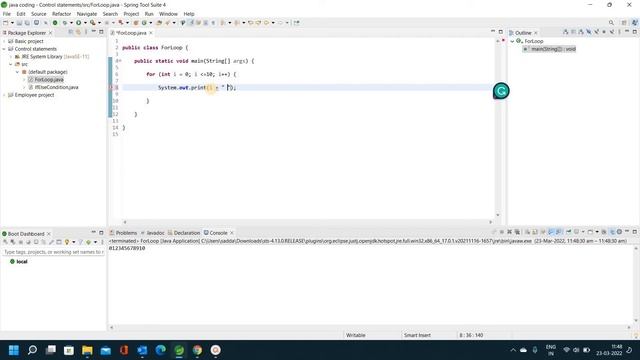
Task: Click the Java perspective icon at top right
Action: (x=634, y=23)
